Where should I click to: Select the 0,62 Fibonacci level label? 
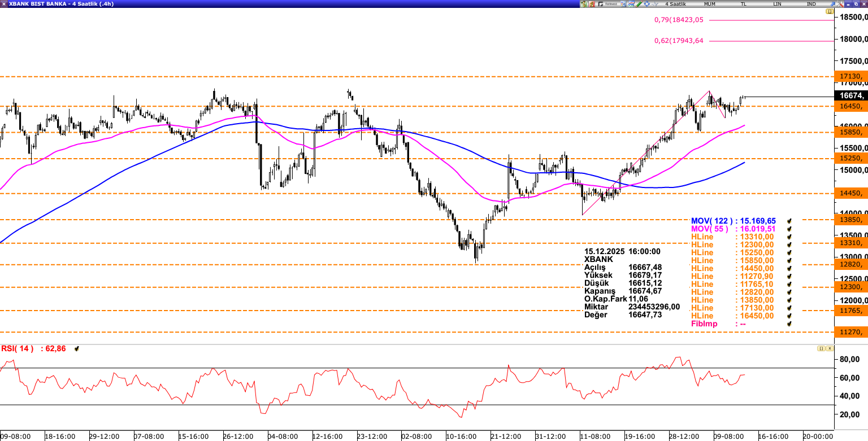(679, 41)
